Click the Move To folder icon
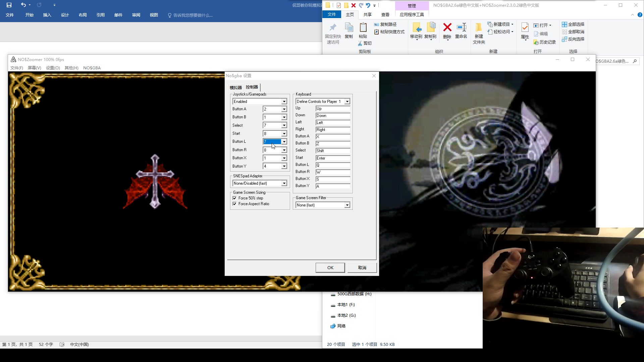This screenshot has width=644, height=362. tap(416, 27)
